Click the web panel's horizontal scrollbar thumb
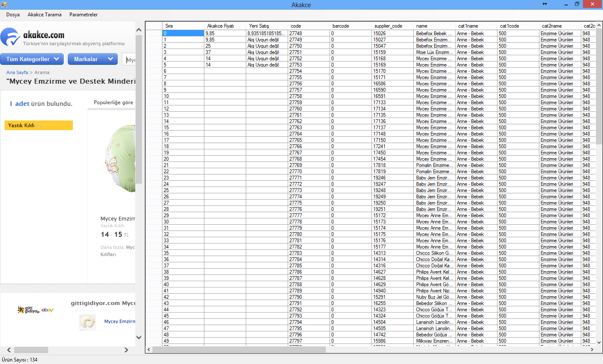The height and width of the screenshot is (364, 603). point(31,350)
